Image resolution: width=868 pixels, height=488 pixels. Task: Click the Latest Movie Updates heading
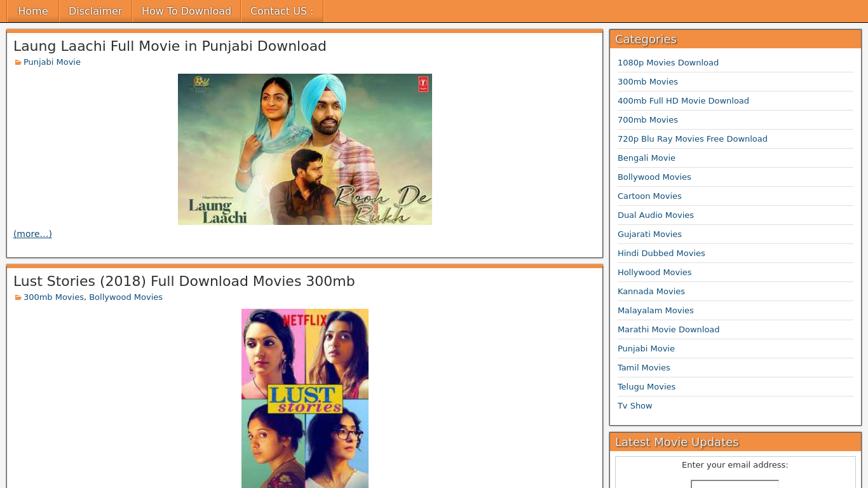(677, 442)
